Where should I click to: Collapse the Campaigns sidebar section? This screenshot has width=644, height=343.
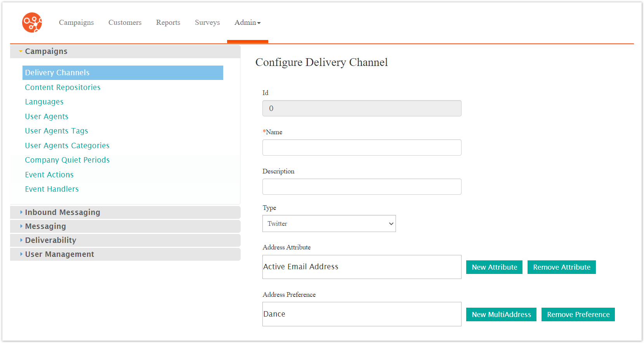(x=46, y=51)
